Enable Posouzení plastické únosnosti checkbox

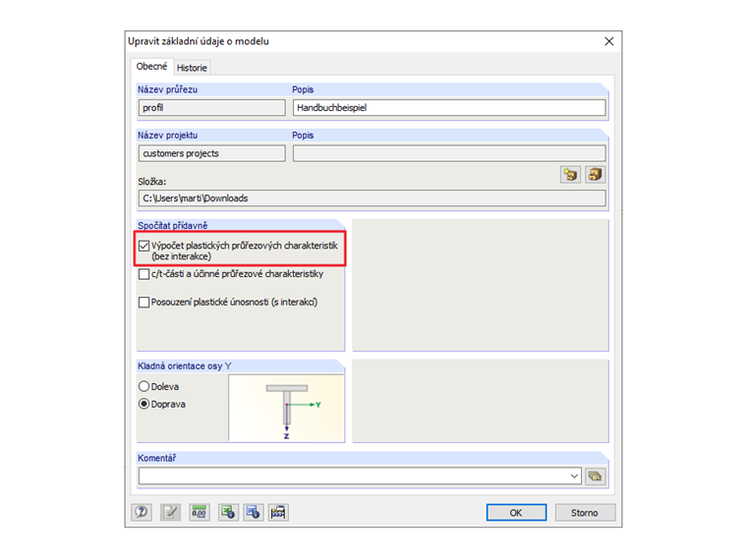(x=144, y=303)
